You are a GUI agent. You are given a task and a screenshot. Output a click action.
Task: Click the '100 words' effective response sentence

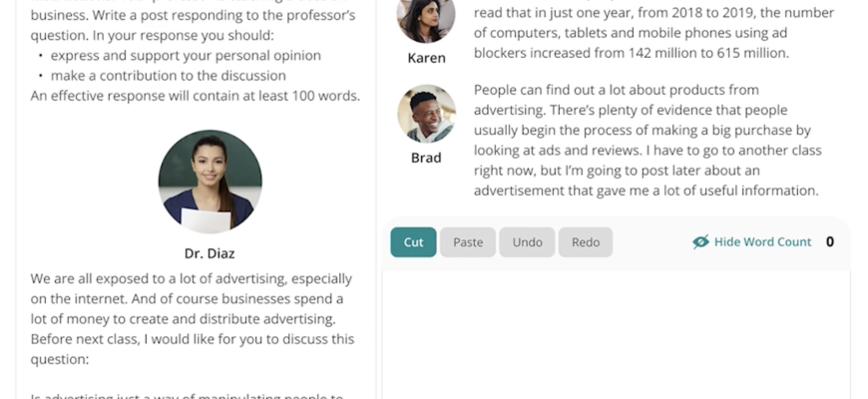(x=195, y=96)
